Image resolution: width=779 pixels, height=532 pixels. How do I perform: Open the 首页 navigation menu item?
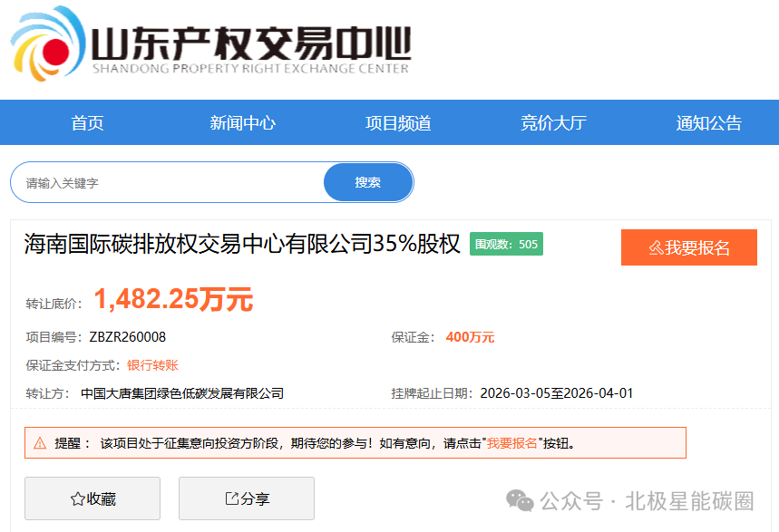pyautogui.click(x=85, y=121)
